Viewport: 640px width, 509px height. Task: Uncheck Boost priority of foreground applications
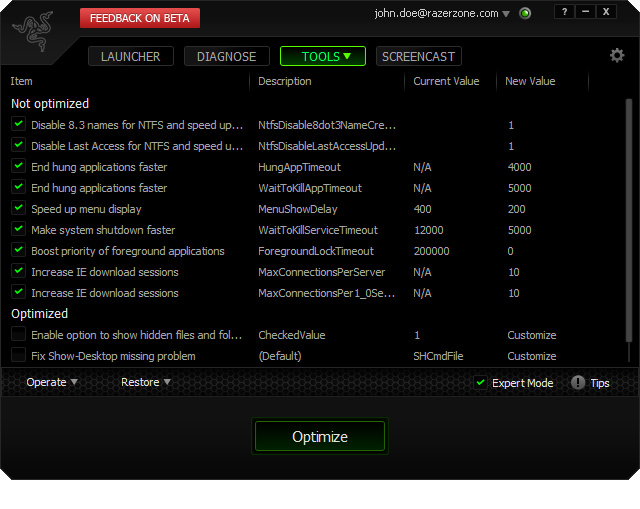18,251
